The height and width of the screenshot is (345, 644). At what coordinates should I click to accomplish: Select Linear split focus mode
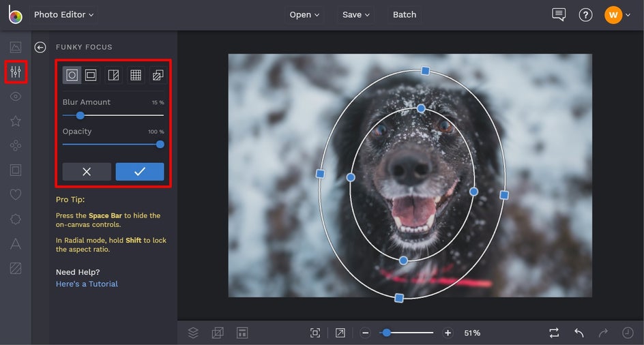(x=113, y=75)
